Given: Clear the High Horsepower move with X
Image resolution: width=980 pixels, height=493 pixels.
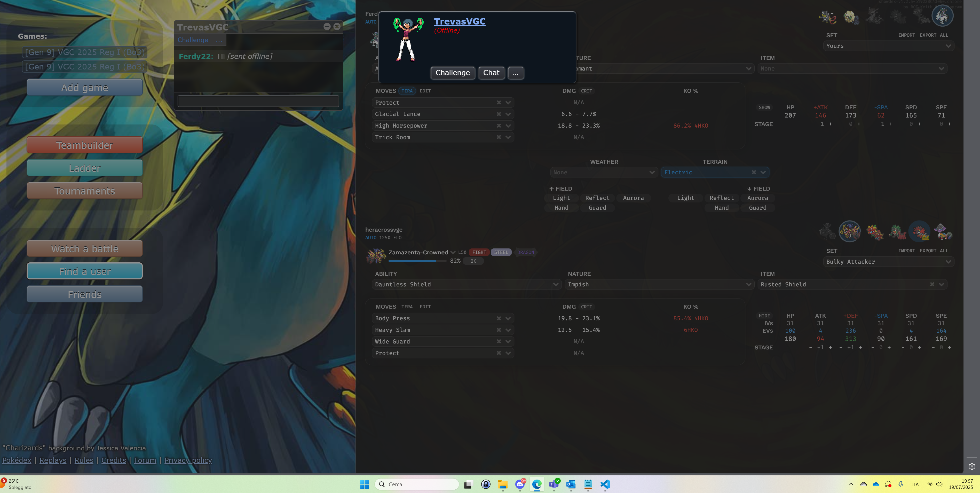Looking at the screenshot, I should tap(499, 126).
